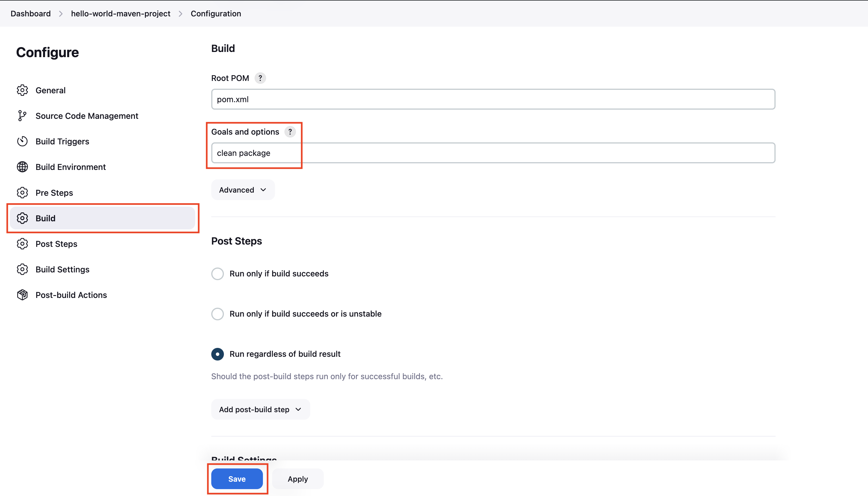Click breadcrumb arrow after Dashboard
Screen dimensions: 868x496
click(x=61, y=13)
